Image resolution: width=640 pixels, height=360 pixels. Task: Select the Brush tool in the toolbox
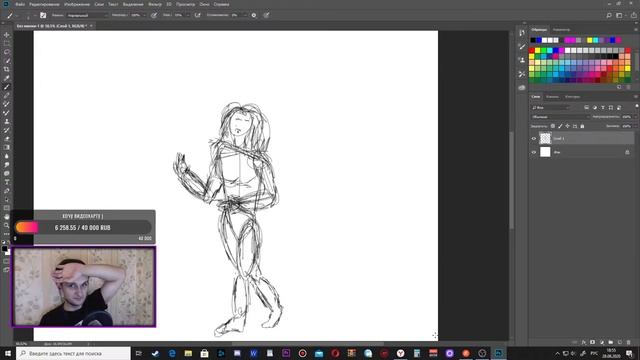pyautogui.click(x=7, y=87)
